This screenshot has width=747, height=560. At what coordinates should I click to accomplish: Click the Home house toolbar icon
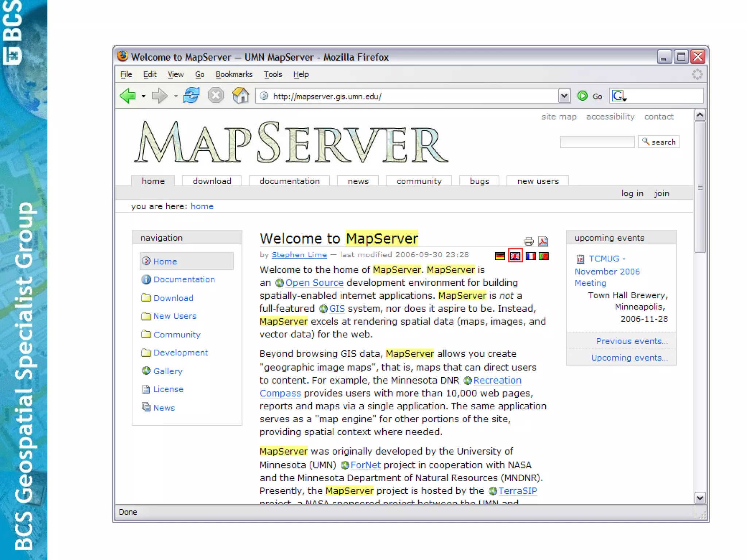tap(240, 96)
